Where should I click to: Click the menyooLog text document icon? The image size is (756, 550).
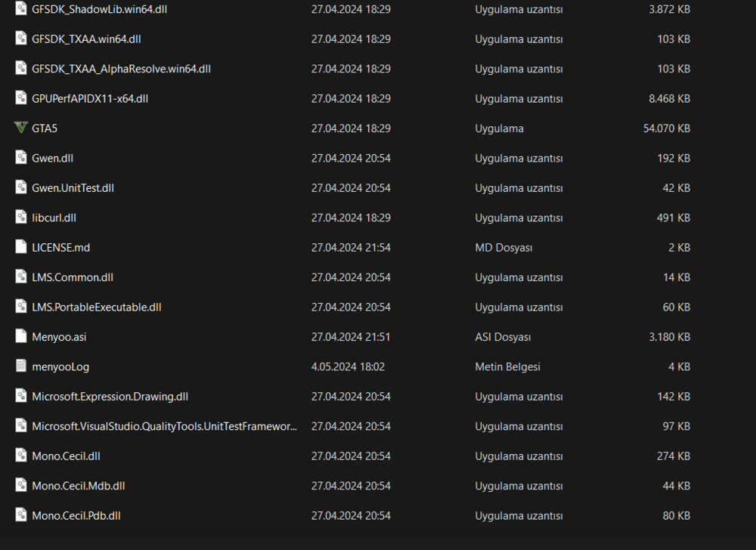[20, 366]
